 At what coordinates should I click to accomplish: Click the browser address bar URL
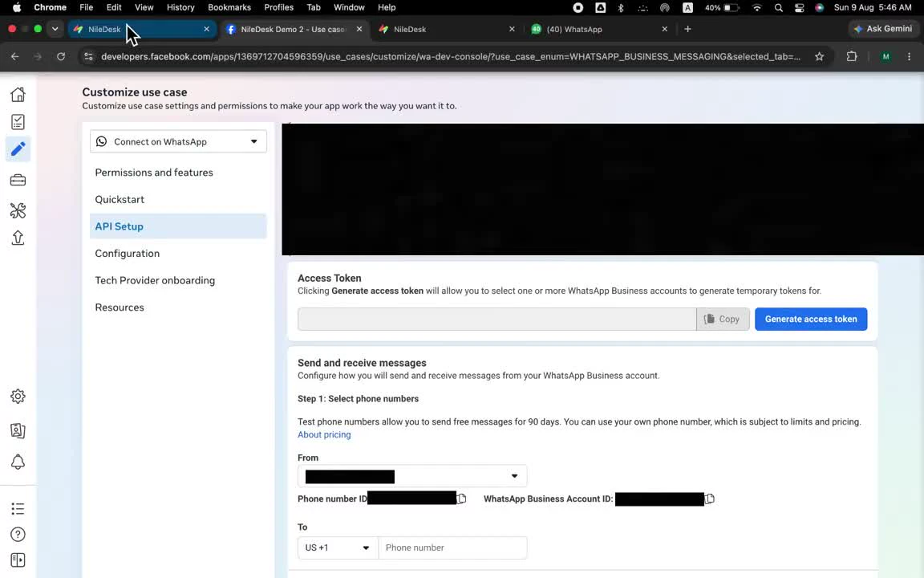pyautogui.click(x=451, y=57)
